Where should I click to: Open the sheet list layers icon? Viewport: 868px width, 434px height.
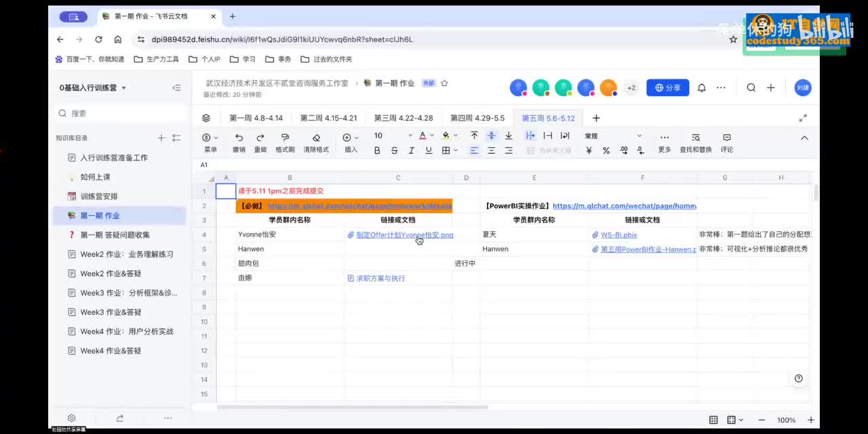[x=206, y=118]
